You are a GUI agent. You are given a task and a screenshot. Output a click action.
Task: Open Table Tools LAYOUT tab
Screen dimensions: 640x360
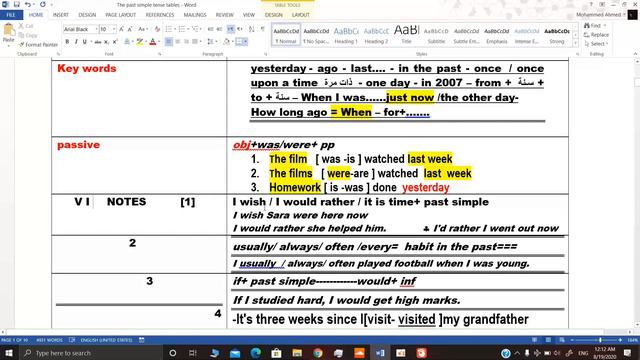300,15
